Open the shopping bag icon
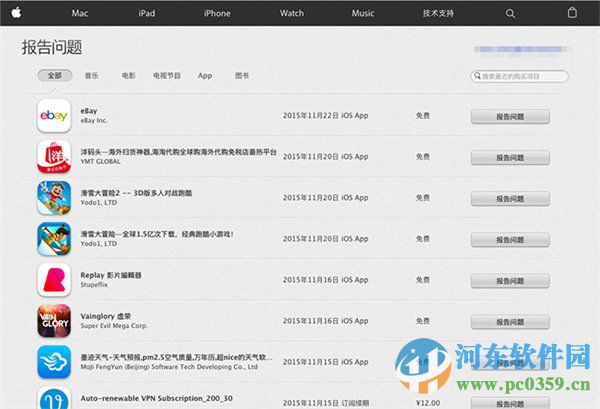Image resolution: width=600 pixels, height=409 pixels. click(572, 13)
